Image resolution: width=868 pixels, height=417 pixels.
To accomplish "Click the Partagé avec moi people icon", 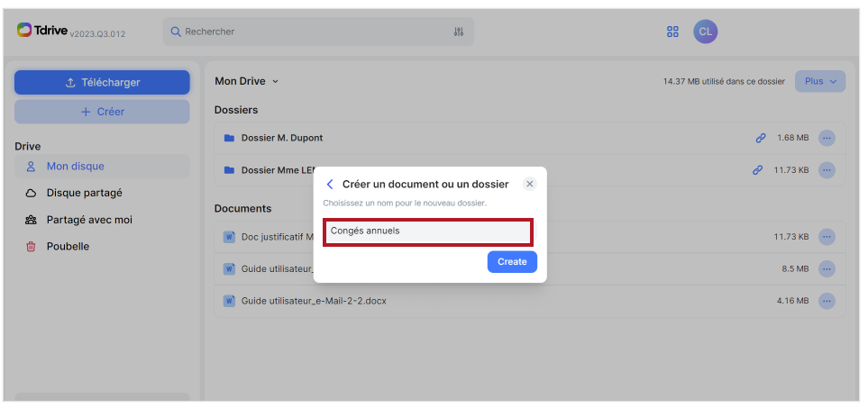I will (x=31, y=220).
